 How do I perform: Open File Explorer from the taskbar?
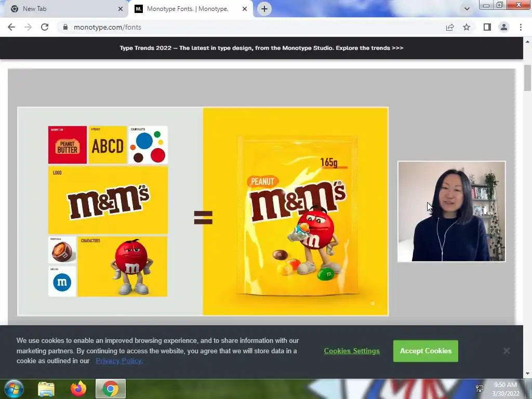point(46,389)
